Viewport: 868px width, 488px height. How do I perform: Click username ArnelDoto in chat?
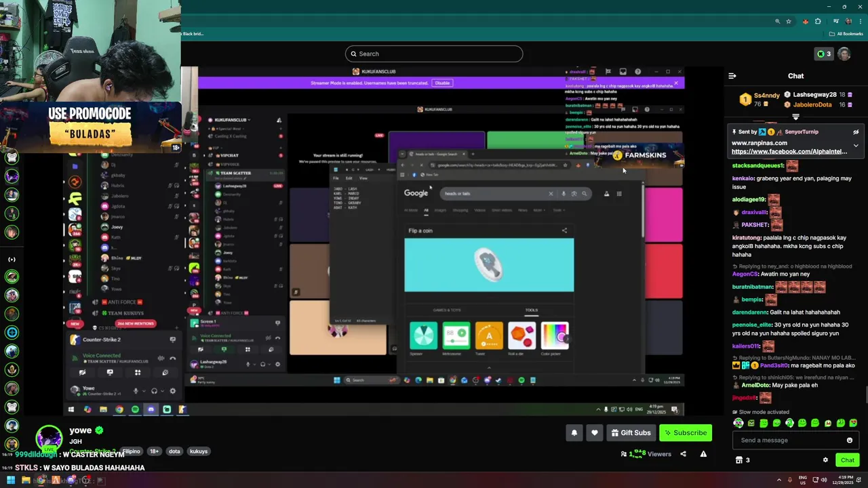pos(755,385)
